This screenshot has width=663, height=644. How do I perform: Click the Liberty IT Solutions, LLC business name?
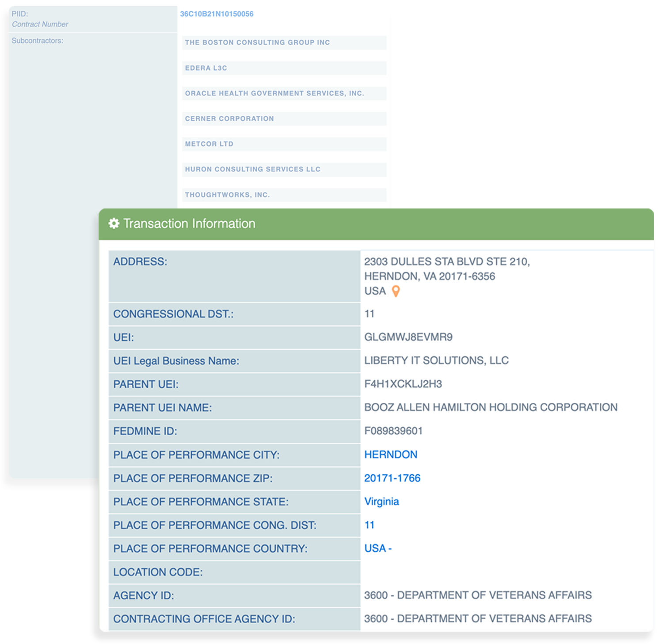click(x=436, y=360)
